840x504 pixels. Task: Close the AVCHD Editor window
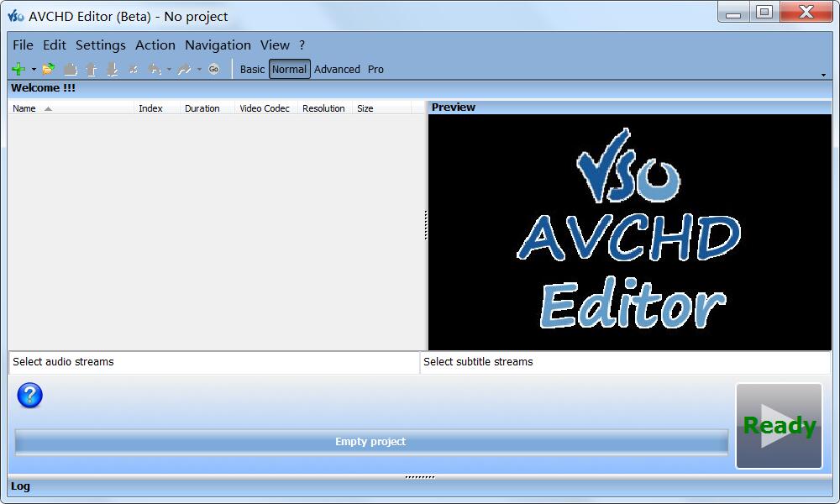[x=806, y=13]
